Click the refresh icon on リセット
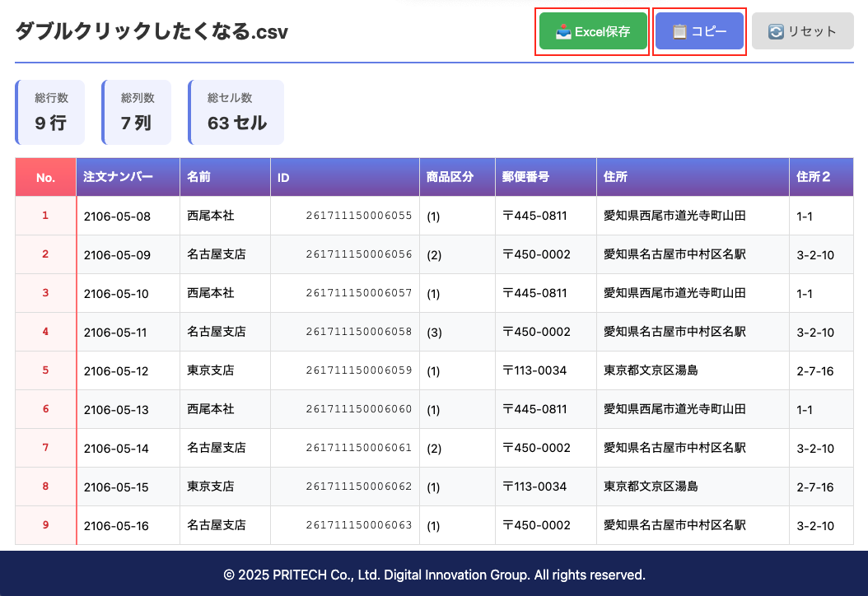The width and height of the screenshot is (868, 596). pyautogui.click(x=776, y=31)
